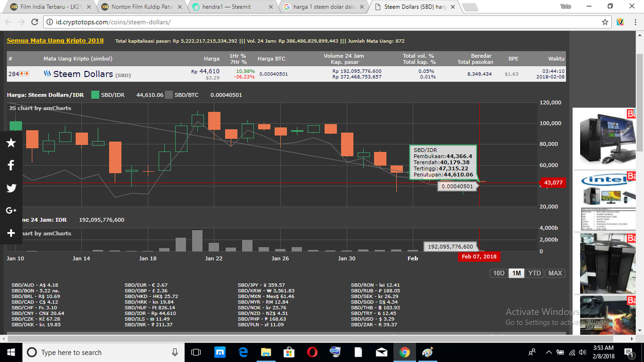Sort table by Harga BTC column header

tap(271, 59)
